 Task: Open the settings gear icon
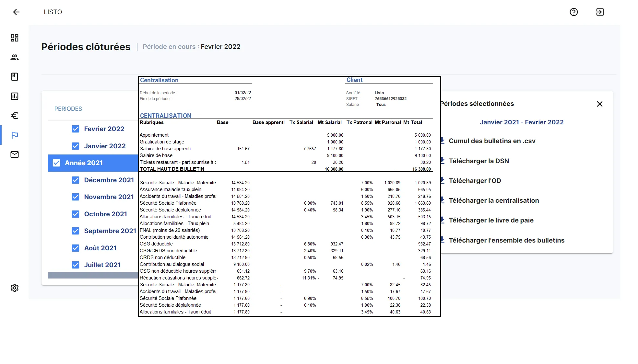coord(15,288)
